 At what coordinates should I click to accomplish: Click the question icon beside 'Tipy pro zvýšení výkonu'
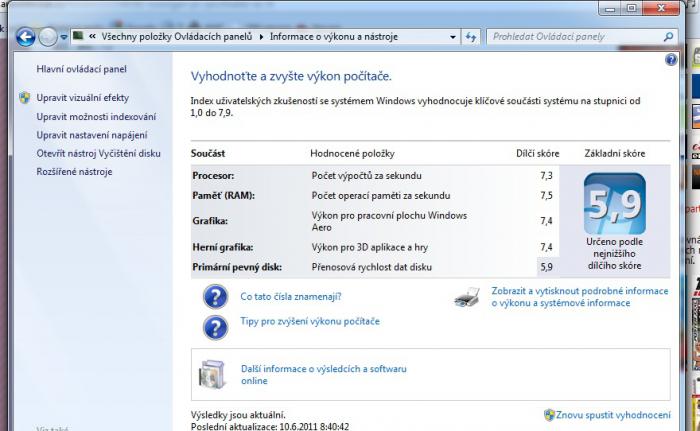click(215, 326)
